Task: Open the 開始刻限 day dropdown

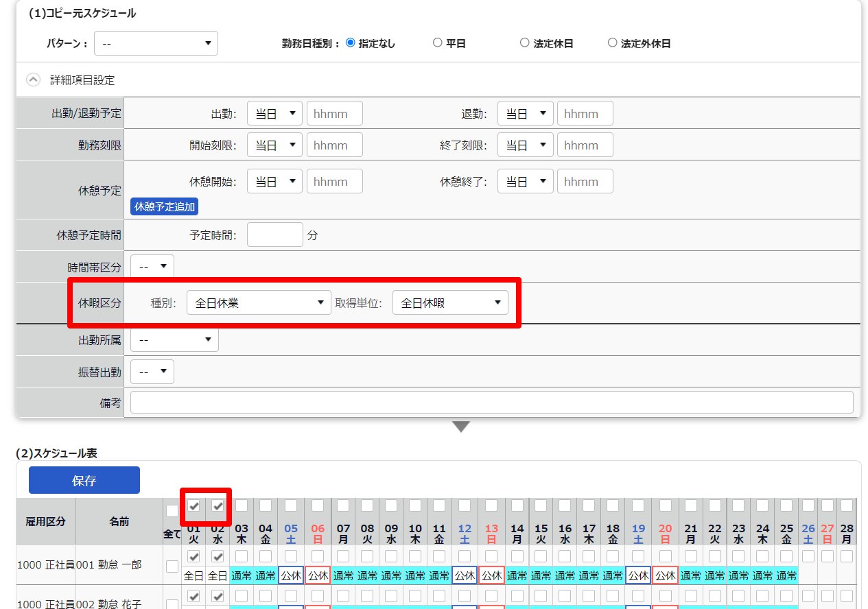Action: [x=274, y=145]
